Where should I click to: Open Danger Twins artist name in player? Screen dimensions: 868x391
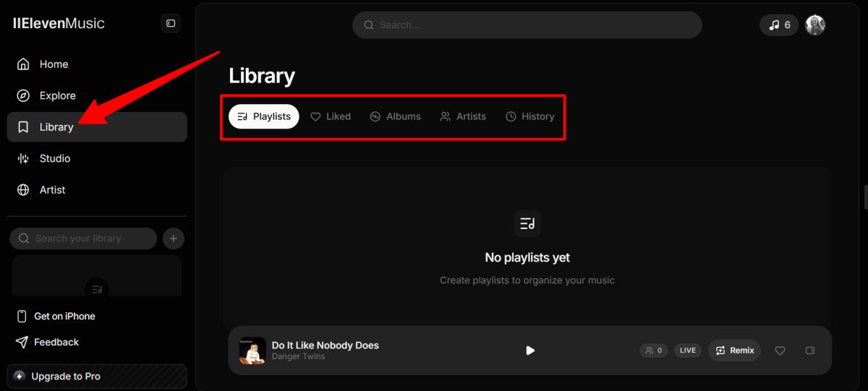point(299,356)
